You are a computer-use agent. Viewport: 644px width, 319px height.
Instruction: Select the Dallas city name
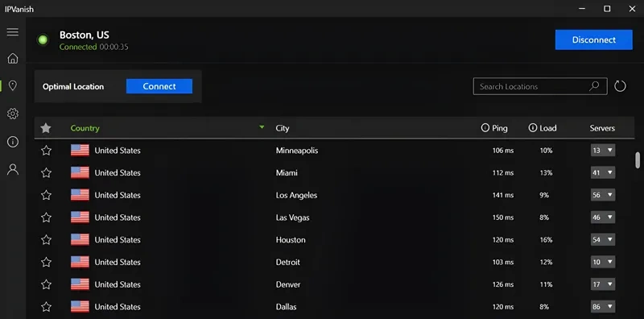pos(286,307)
